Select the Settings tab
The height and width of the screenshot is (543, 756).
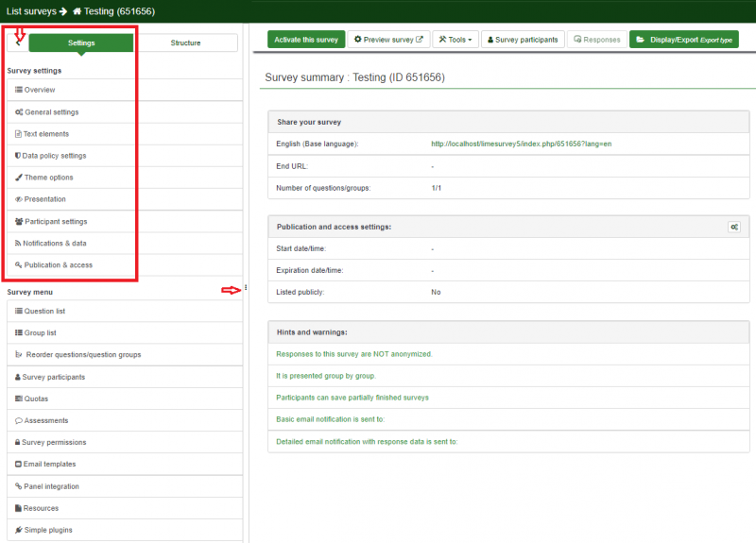(x=80, y=42)
